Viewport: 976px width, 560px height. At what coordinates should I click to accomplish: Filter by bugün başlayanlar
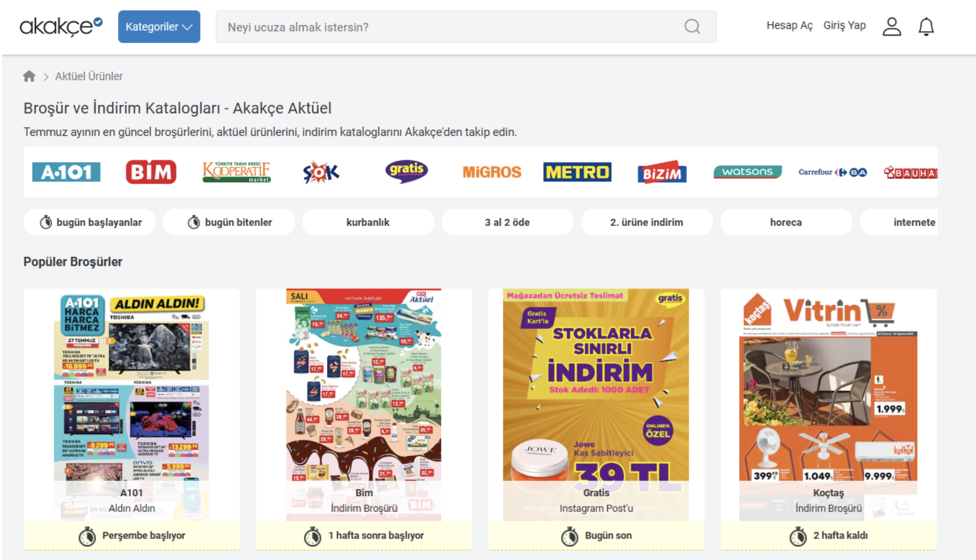click(90, 222)
